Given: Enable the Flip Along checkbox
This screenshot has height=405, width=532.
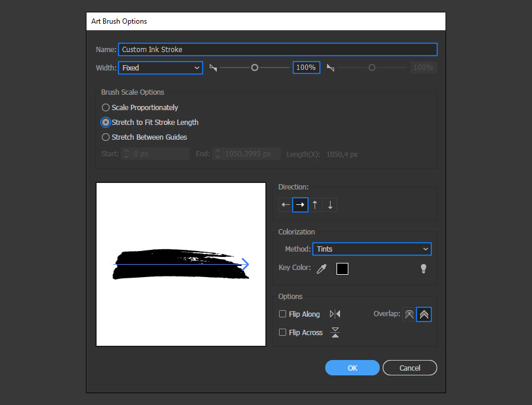Looking at the screenshot, I should (x=283, y=314).
